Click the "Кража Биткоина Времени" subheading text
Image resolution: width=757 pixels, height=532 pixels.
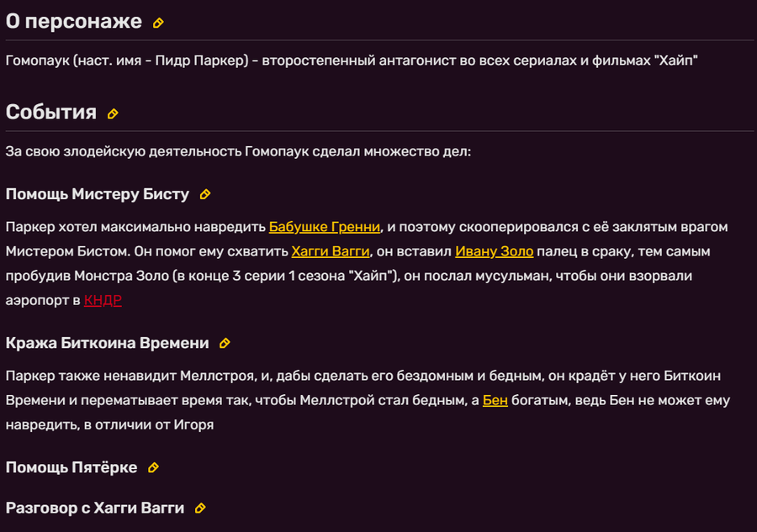108,343
